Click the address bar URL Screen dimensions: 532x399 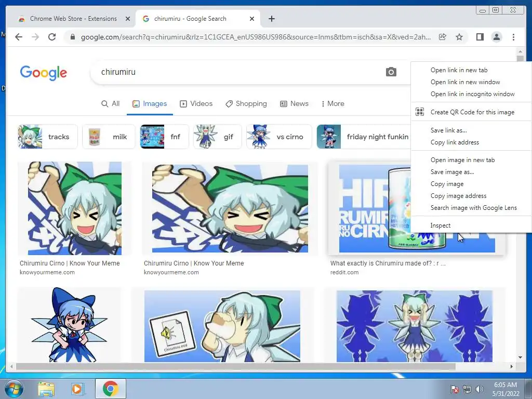click(x=256, y=37)
